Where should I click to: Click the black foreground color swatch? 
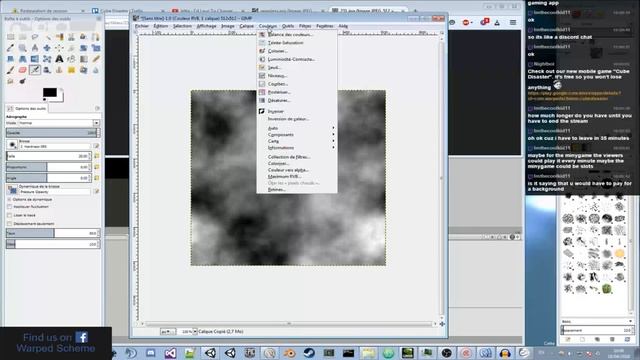[50, 93]
